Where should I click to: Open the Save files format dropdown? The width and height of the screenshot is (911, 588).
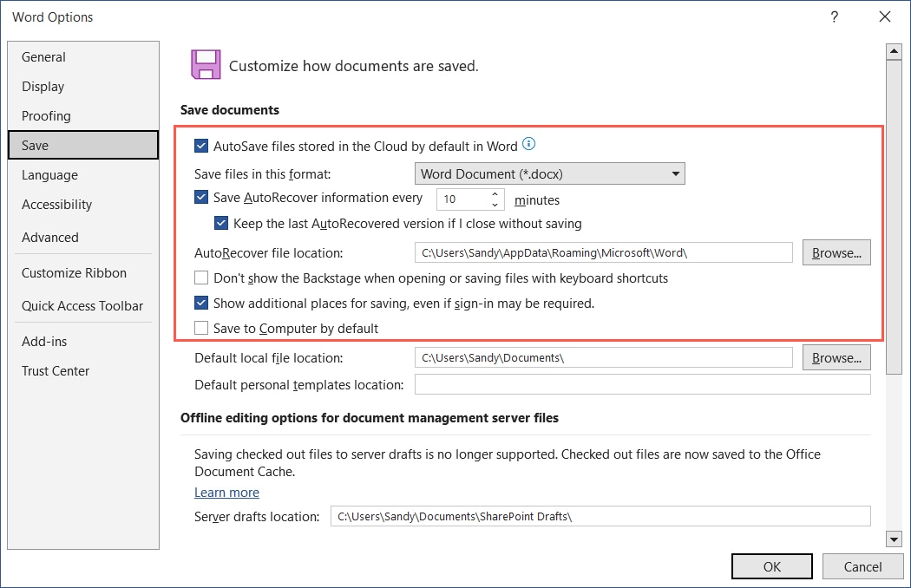point(676,173)
